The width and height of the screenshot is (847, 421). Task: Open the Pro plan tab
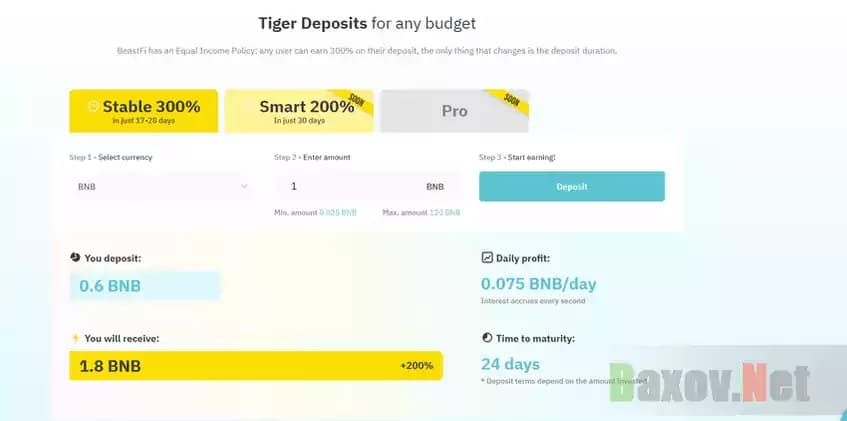pyautogui.click(x=454, y=111)
